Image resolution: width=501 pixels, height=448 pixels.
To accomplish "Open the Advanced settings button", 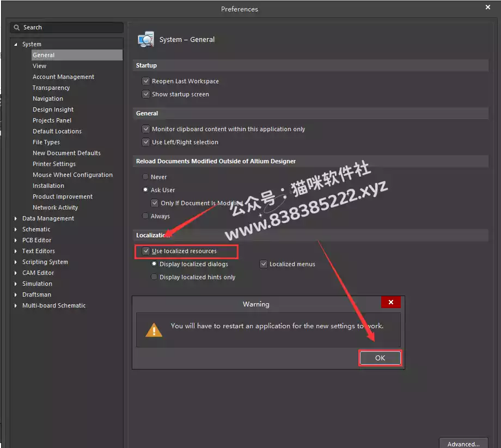I will point(463,444).
